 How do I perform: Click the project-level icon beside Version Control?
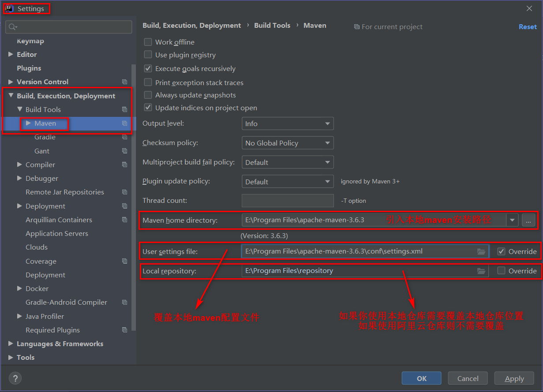(124, 82)
